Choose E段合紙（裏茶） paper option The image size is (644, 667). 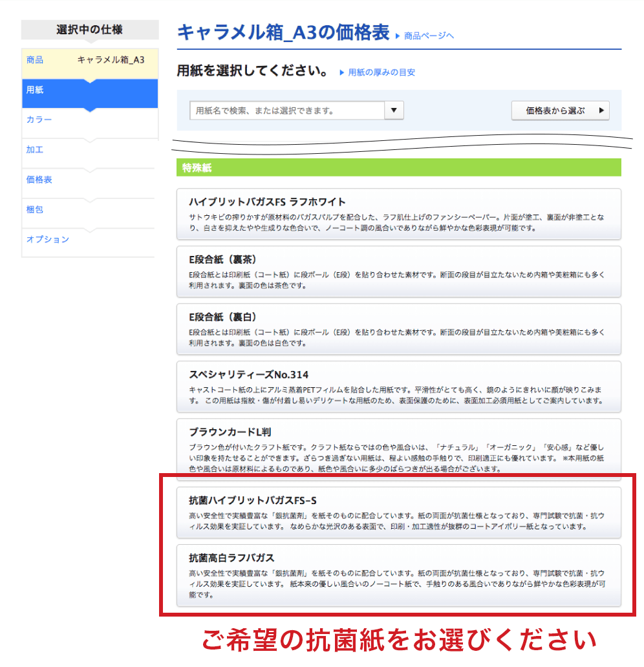click(x=398, y=271)
